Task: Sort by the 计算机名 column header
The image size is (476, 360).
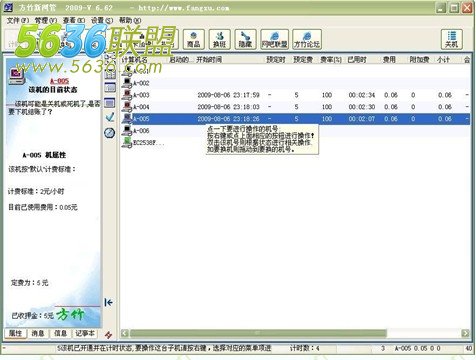Action: click(x=134, y=60)
